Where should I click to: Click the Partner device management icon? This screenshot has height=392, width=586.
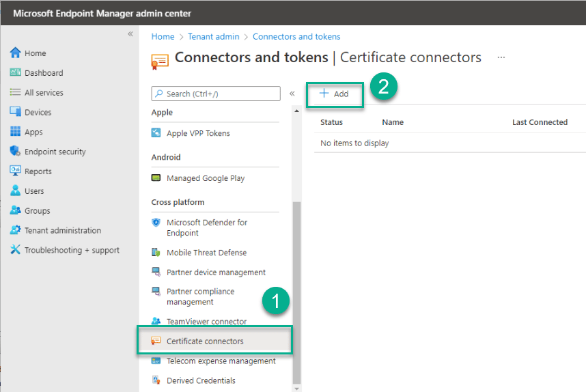point(156,272)
